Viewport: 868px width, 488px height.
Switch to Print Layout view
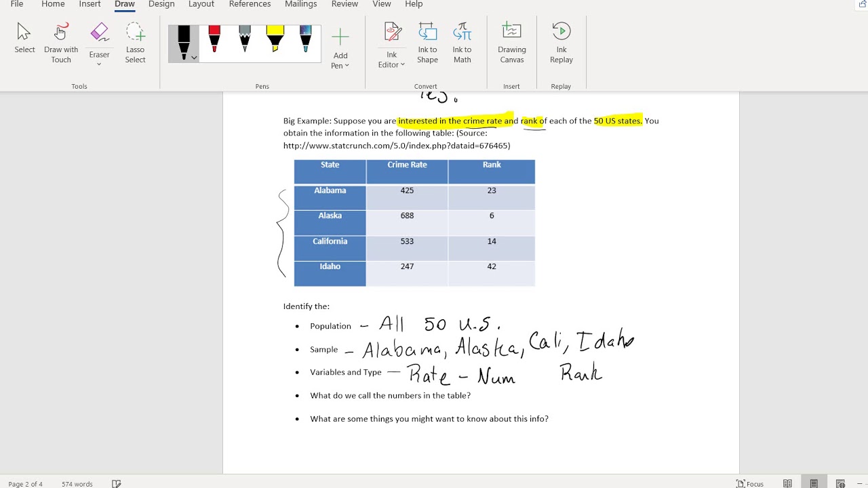tap(814, 484)
